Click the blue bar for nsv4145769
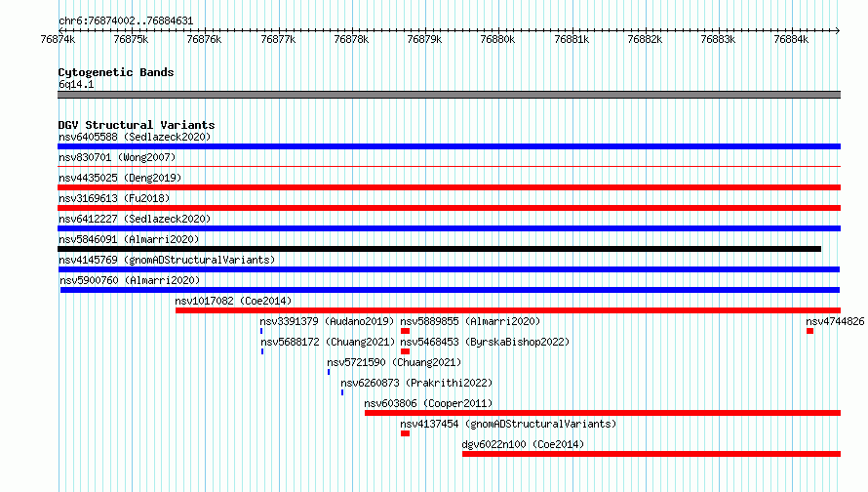This screenshot has height=492, width=868. 449,269
